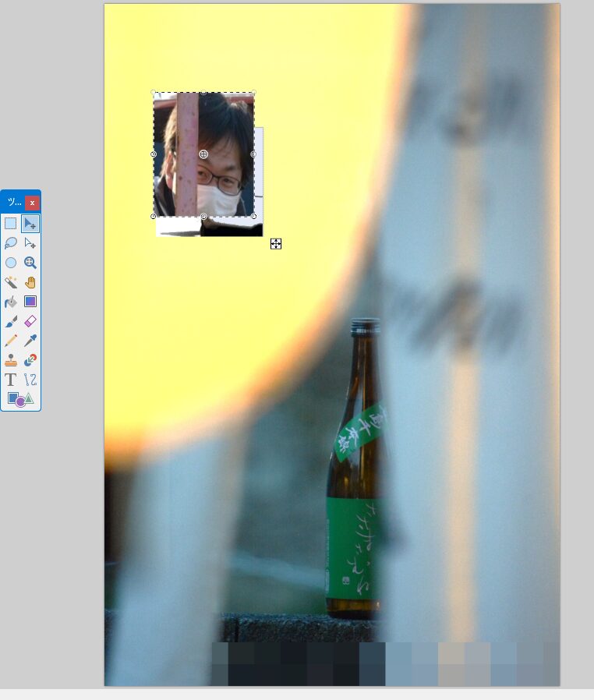Choose the Move Selected Pixels tool
Image resolution: width=594 pixels, height=700 pixels.
click(30, 224)
